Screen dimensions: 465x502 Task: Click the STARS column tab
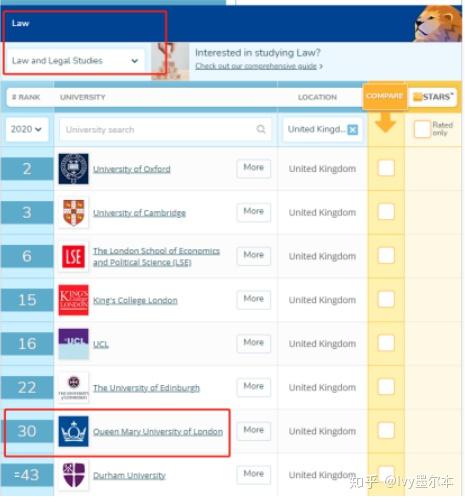tap(433, 97)
